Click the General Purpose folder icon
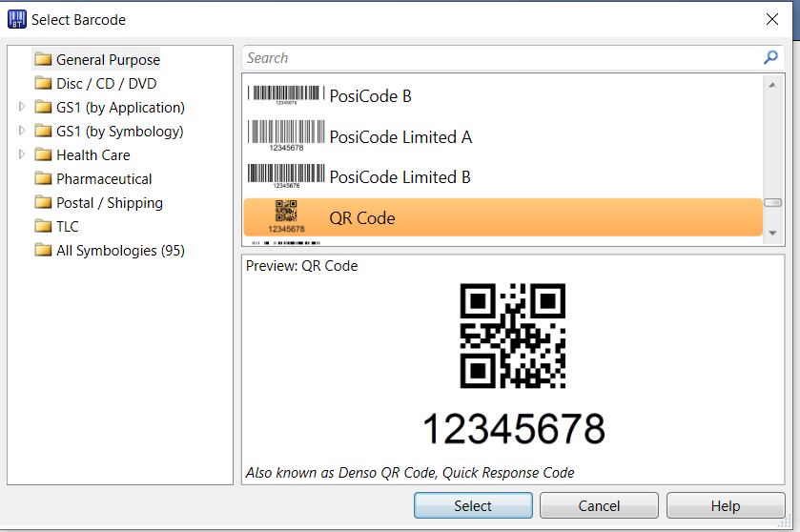 coord(43,60)
